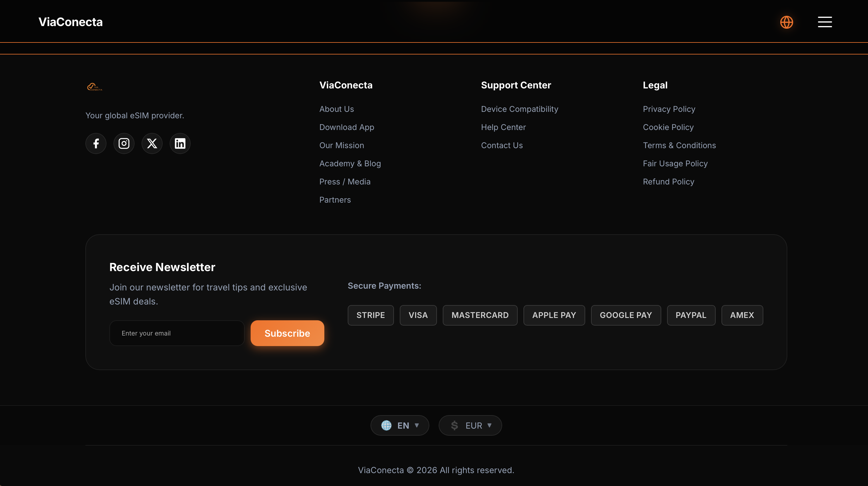Open the hamburger navigation menu
Viewport: 868px width, 486px height.
824,22
